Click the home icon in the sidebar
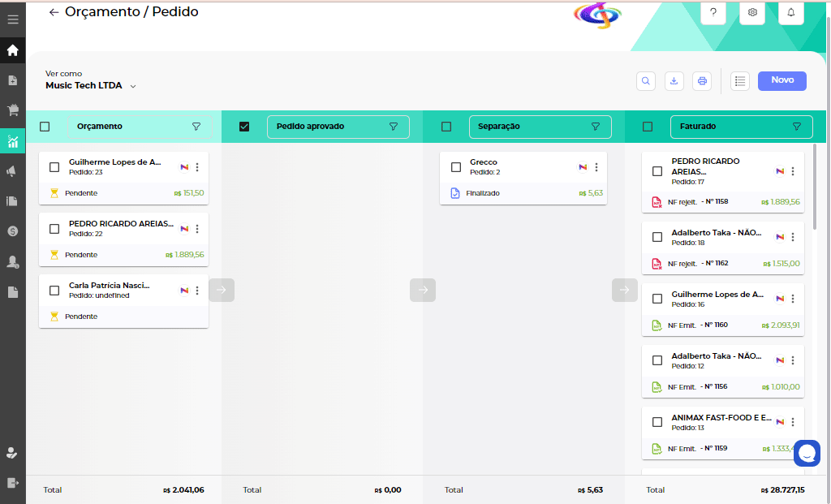The image size is (831, 504). [x=12, y=50]
